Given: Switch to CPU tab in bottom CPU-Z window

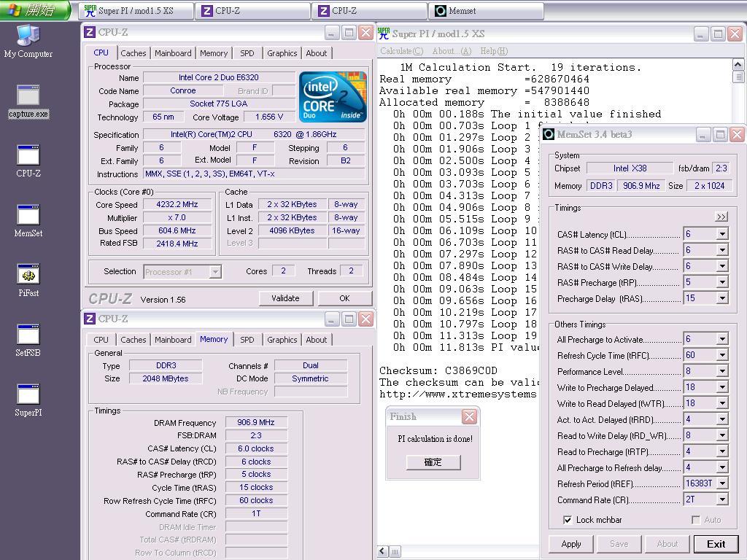Looking at the screenshot, I should click(101, 340).
